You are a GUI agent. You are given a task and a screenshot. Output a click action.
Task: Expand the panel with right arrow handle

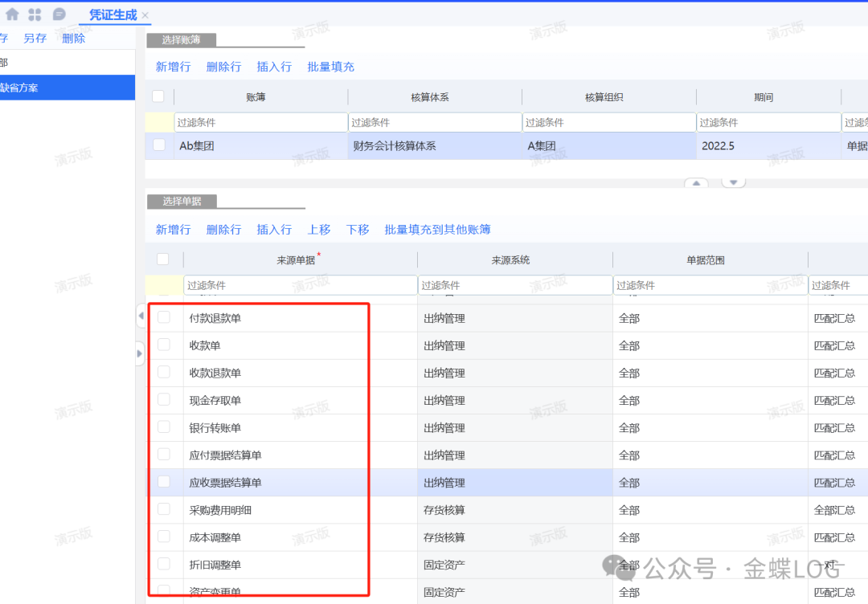pyautogui.click(x=141, y=353)
